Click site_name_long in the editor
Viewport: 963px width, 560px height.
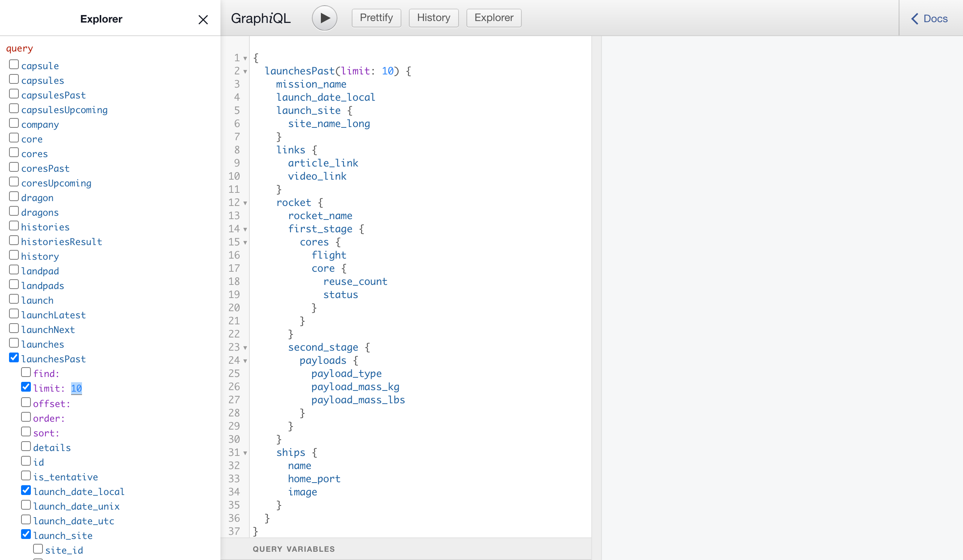pos(329,124)
